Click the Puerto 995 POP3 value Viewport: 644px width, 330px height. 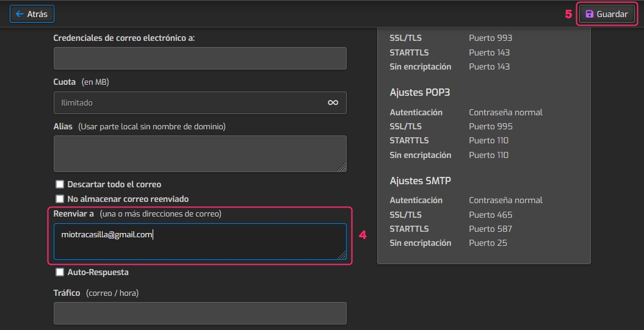point(490,126)
